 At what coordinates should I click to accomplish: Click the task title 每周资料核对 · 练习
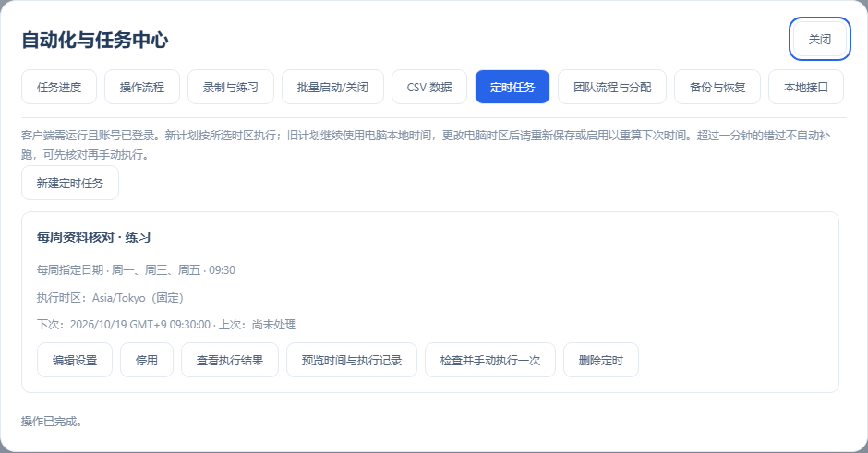(x=93, y=237)
